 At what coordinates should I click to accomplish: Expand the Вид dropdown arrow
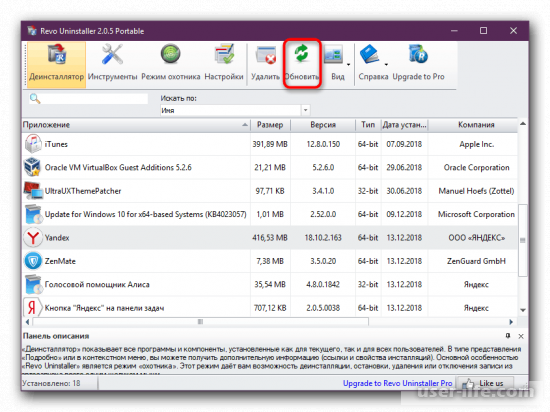(348, 65)
